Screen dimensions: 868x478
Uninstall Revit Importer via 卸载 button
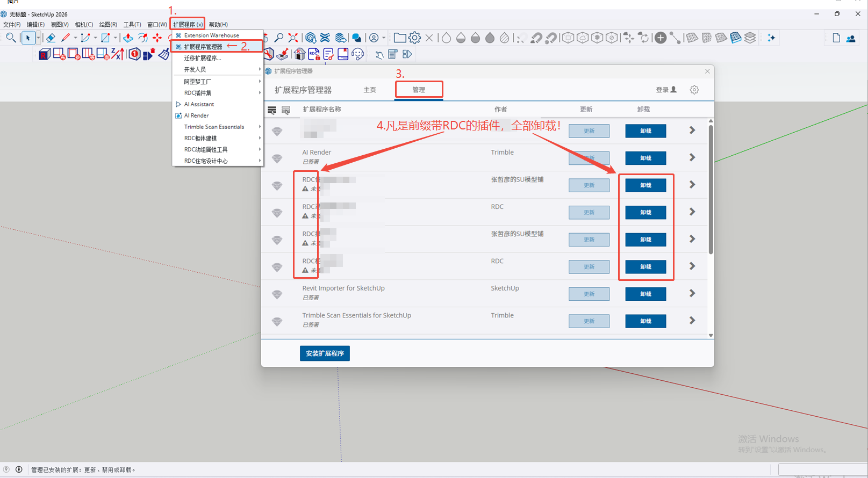tap(645, 294)
